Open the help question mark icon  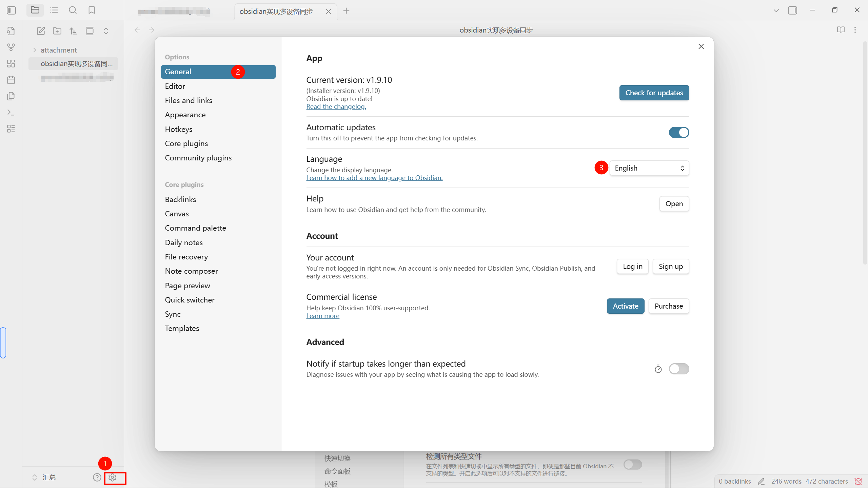coord(97,477)
